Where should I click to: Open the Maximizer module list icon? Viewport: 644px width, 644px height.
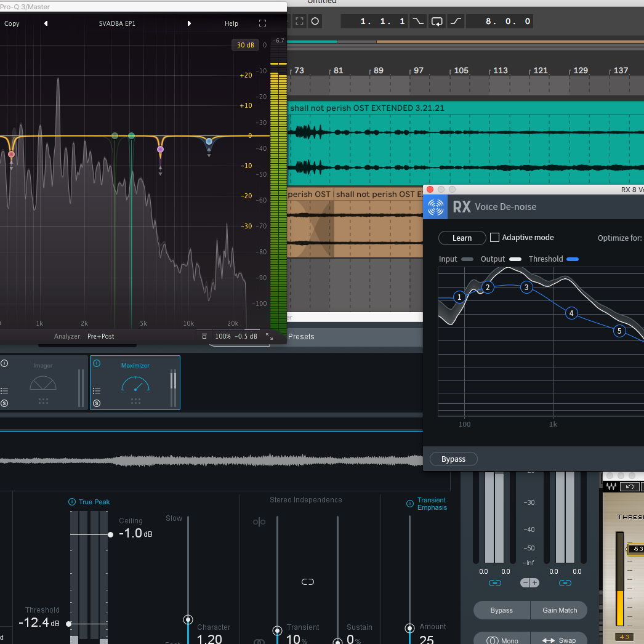pos(97,390)
